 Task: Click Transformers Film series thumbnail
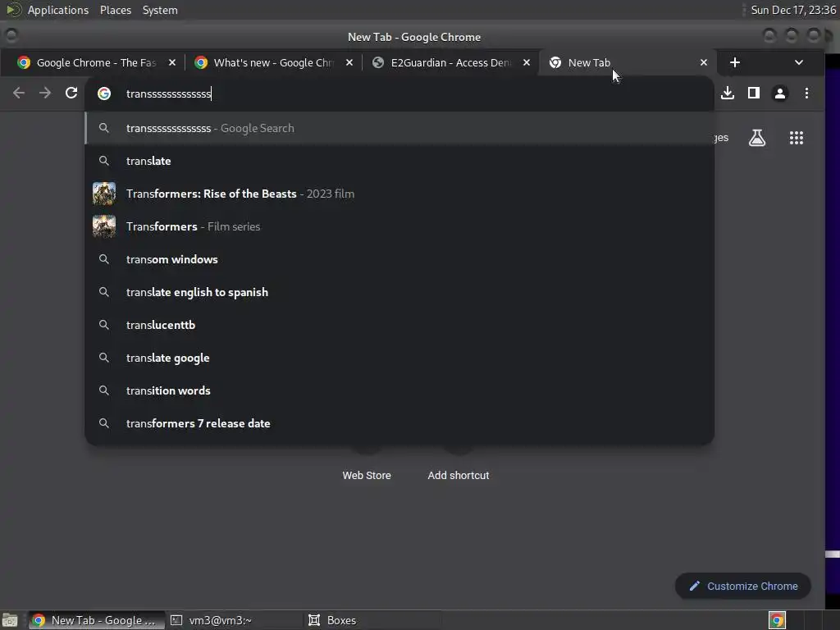coord(104,226)
